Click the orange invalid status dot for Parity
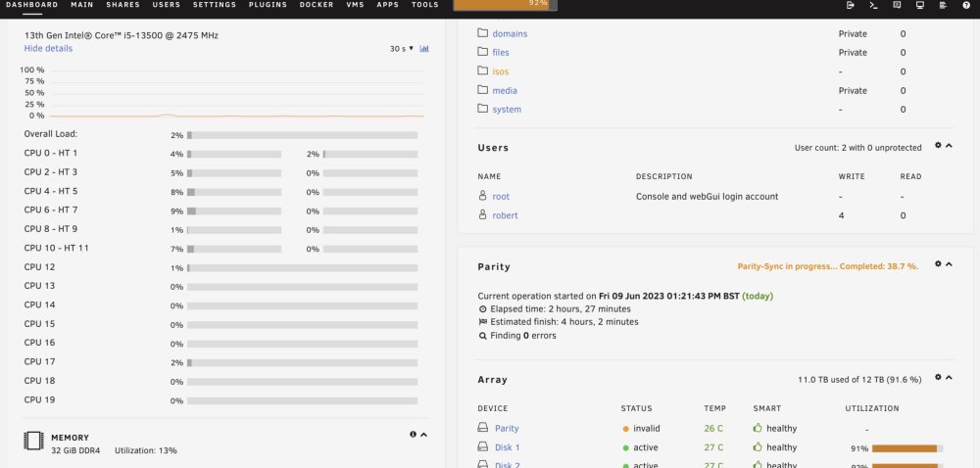The height and width of the screenshot is (468, 980). pyautogui.click(x=625, y=429)
